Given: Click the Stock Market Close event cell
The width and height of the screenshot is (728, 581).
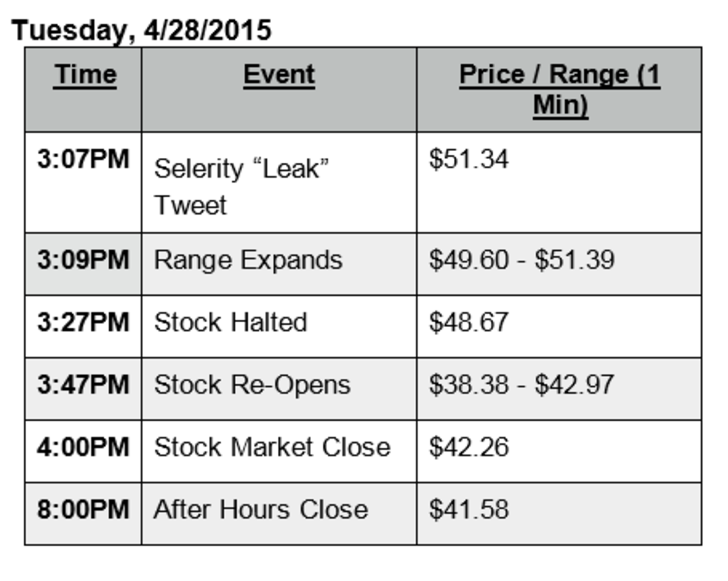Looking at the screenshot, I should point(272,447).
